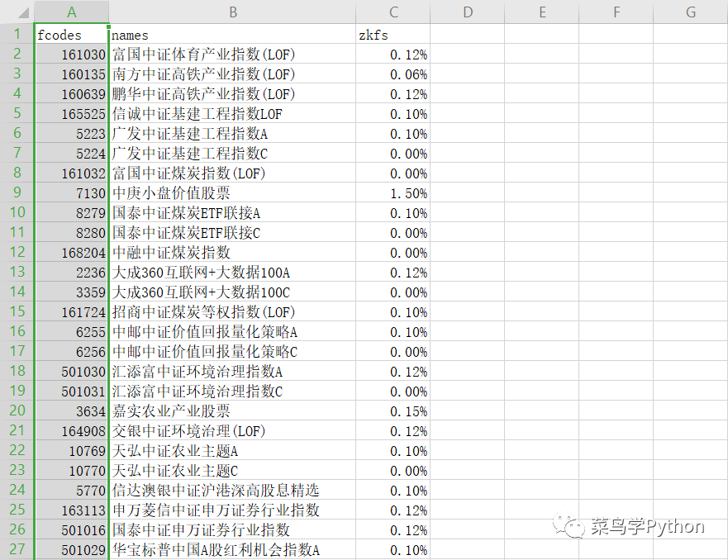Image resolution: width=728 pixels, height=560 pixels.
Task: Select column D header
Action: coord(468,12)
